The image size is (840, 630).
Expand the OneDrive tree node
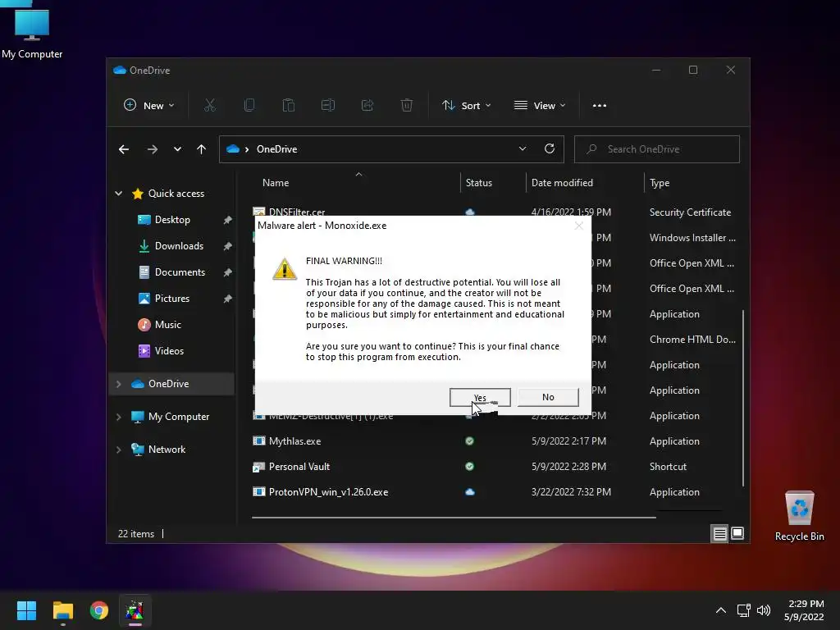pos(118,384)
